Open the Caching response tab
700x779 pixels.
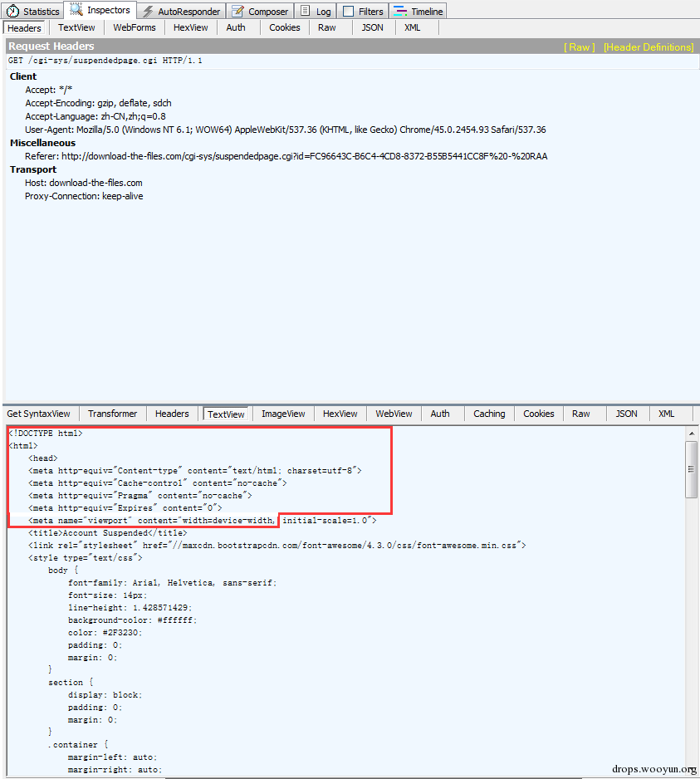click(x=489, y=414)
